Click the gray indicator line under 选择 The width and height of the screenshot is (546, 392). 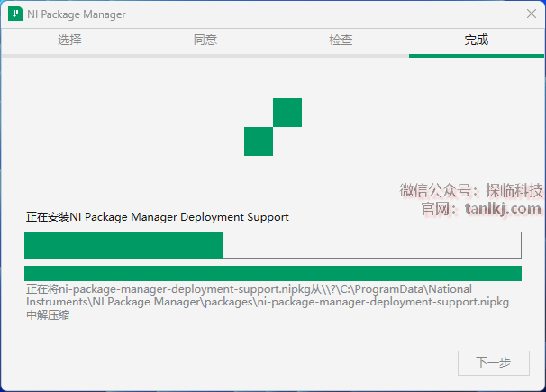tap(69, 55)
